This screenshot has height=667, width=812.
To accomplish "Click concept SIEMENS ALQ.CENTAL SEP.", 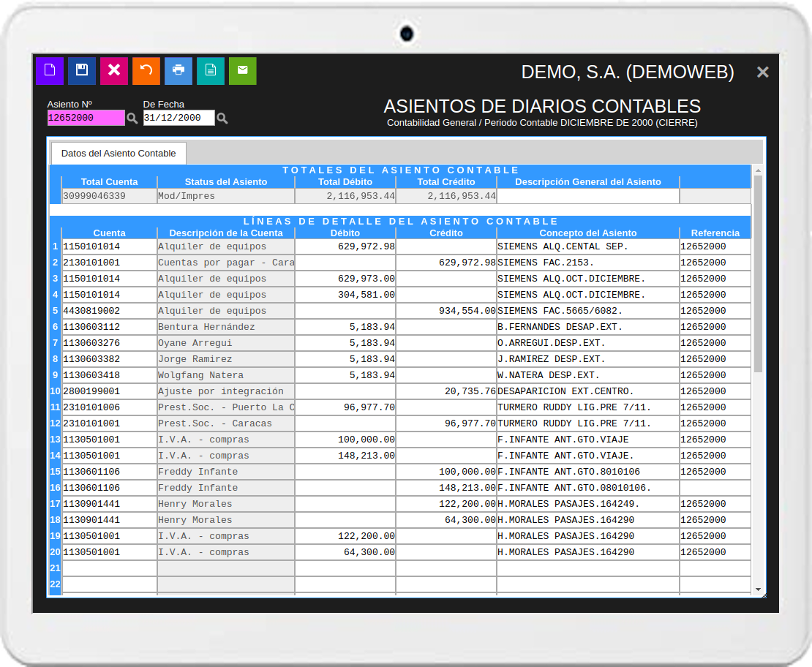I will click(x=587, y=246).
